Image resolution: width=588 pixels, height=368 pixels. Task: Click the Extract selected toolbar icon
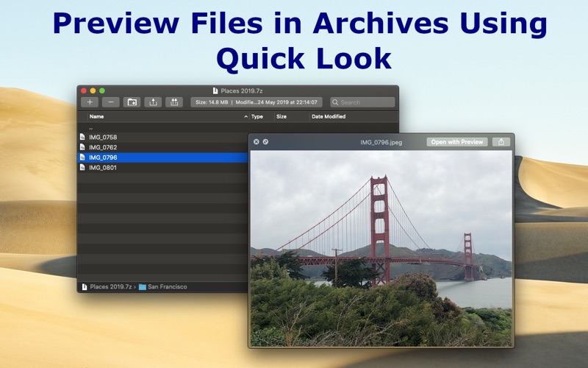tap(153, 102)
